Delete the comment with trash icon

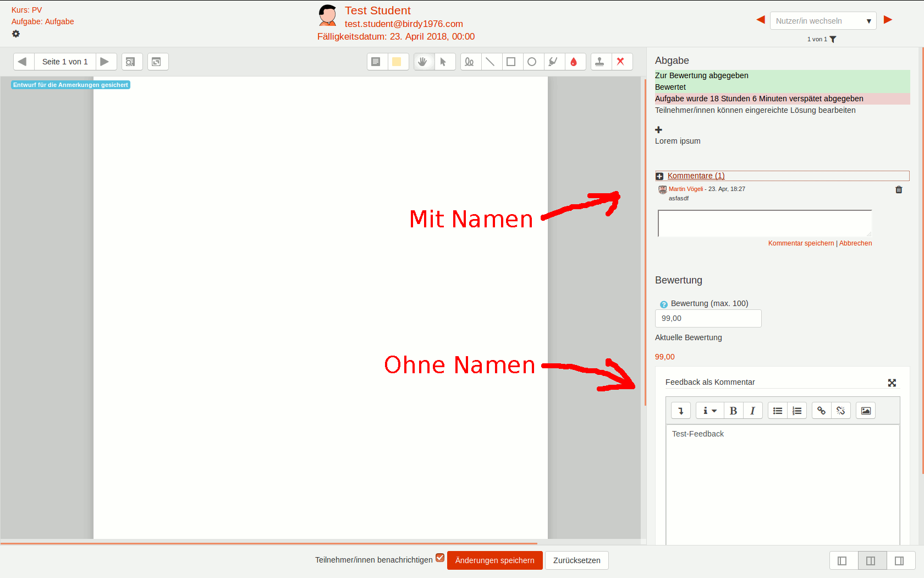click(899, 189)
